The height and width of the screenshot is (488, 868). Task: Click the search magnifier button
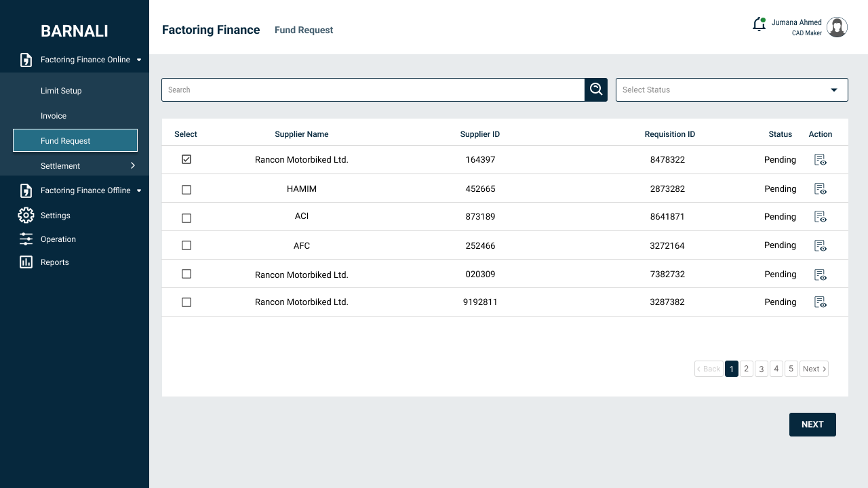(596, 89)
